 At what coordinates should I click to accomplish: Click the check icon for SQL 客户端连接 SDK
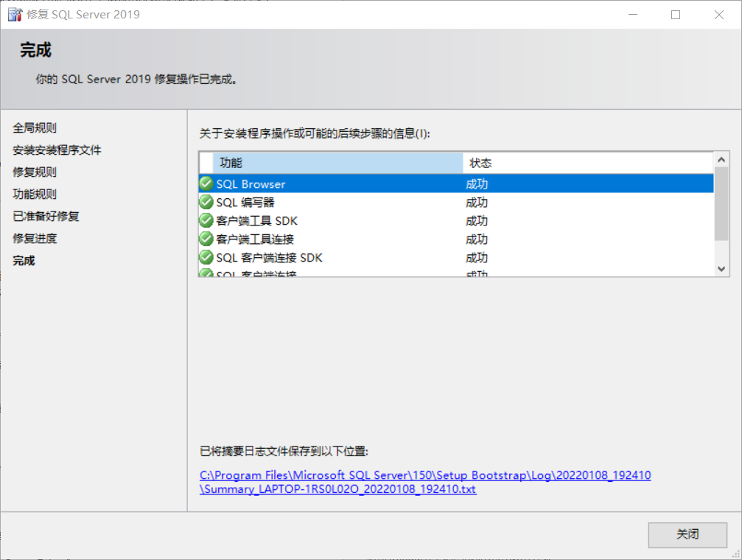[206, 257]
